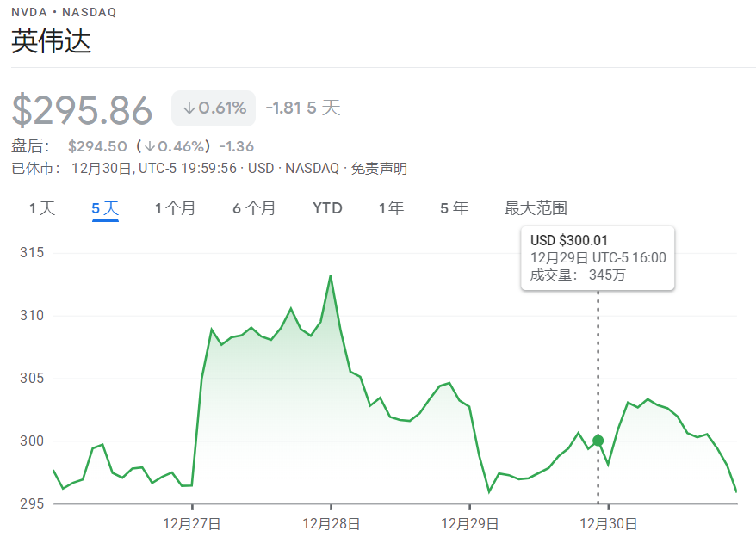Click the -1.81 5天 change text

(x=303, y=108)
